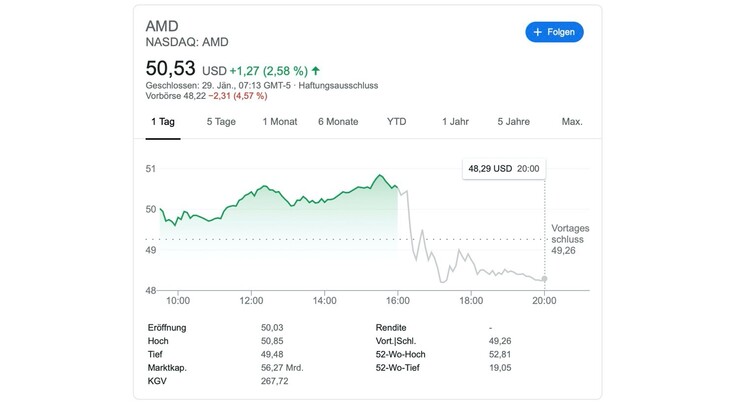Show the Max. time range
This screenshot has width=738, height=405.
tap(572, 121)
